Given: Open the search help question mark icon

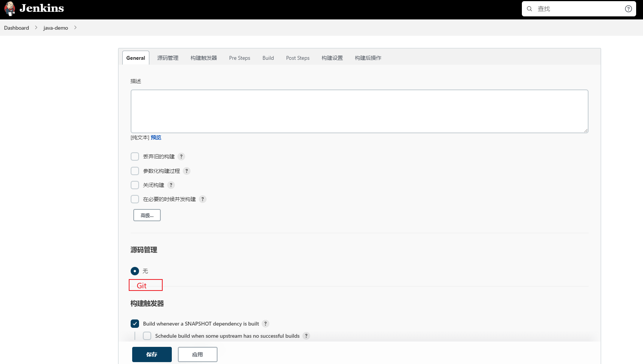Looking at the screenshot, I should click(x=629, y=9).
